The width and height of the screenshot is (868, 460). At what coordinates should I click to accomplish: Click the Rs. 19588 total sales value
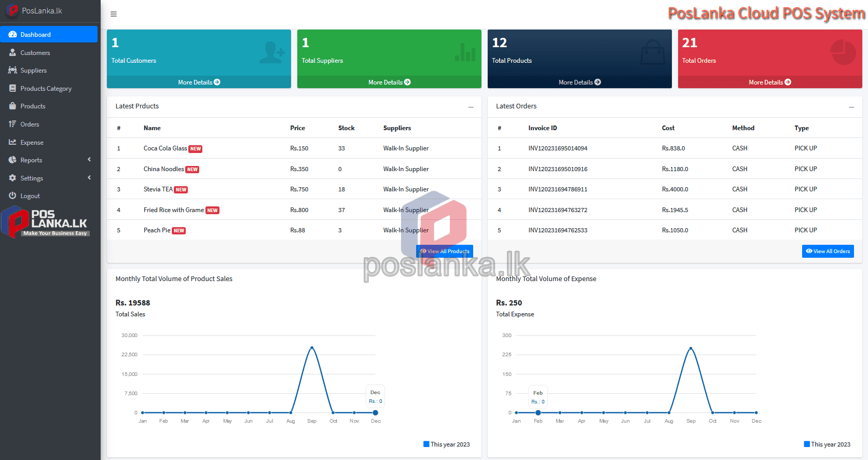[133, 303]
